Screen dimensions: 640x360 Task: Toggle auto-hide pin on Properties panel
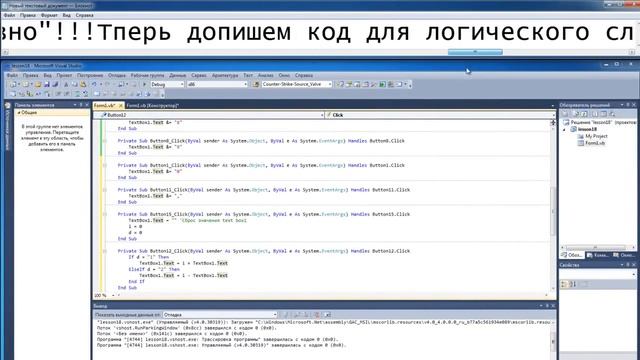click(628, 265)
